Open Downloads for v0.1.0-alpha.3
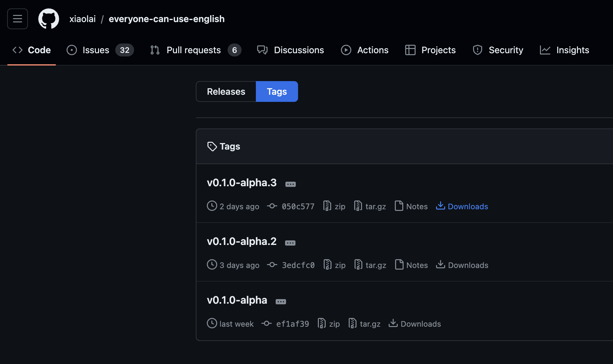 pyautogui.click(x=462, y=206)
